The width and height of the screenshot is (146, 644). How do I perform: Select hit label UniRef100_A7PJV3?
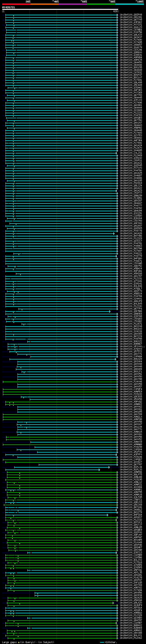pyautogui.click(x=131, y=100)
